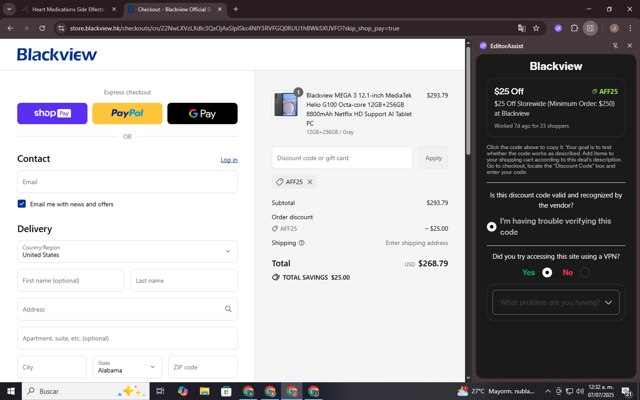Click the taskbar Buscar search box
640x400 pixels.
click(x=86, y=391)
